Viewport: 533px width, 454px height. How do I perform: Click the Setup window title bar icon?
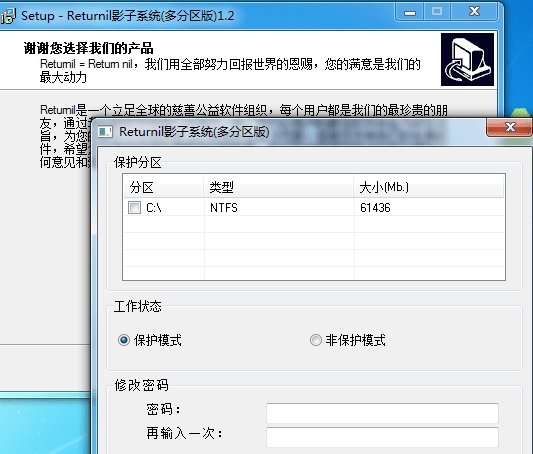[8, 16]
